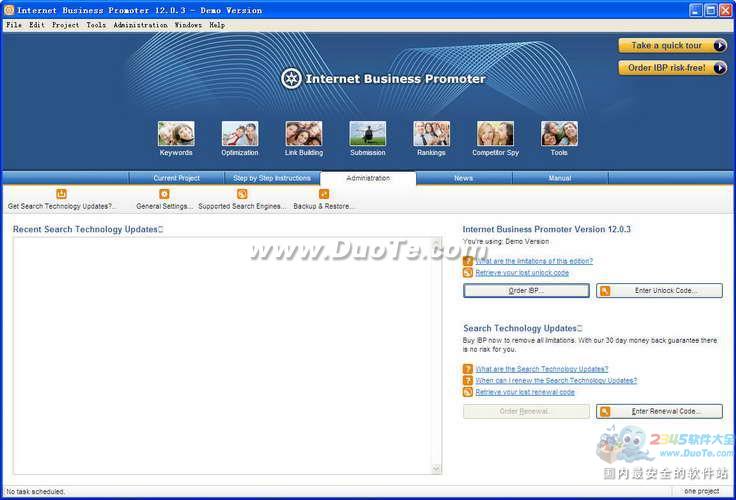Open the Windows menu
Viewport: 736px width, 500px height.
pos(188,25)
